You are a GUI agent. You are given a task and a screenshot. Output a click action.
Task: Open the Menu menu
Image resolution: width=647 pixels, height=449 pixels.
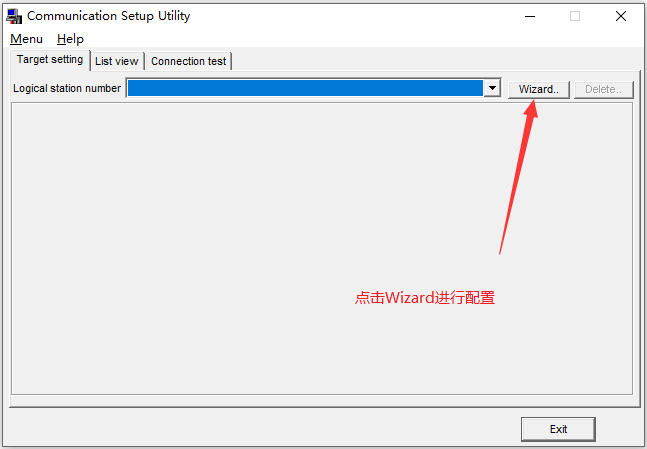point(26,39)
